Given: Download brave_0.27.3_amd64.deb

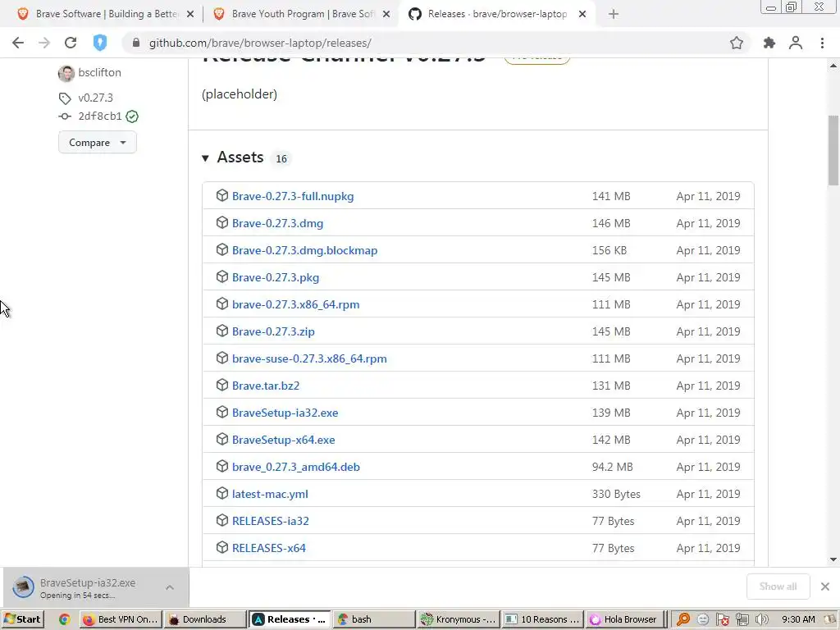Looking at the screenshot, I should pyautogui.click(x=295, y=467).
